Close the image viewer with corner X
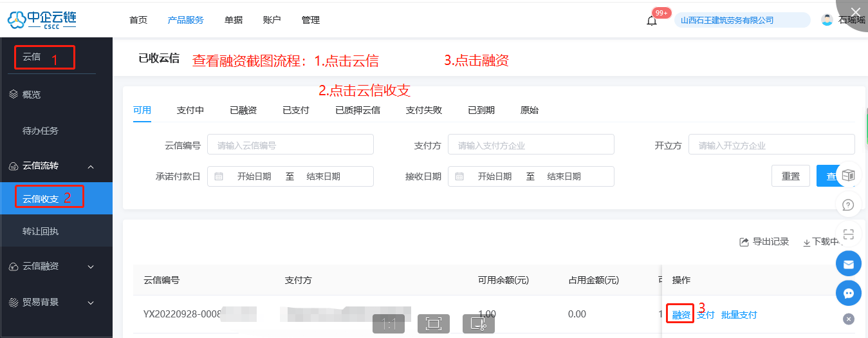The height and width of the screenshot is (338, 868). click(855, 12)
